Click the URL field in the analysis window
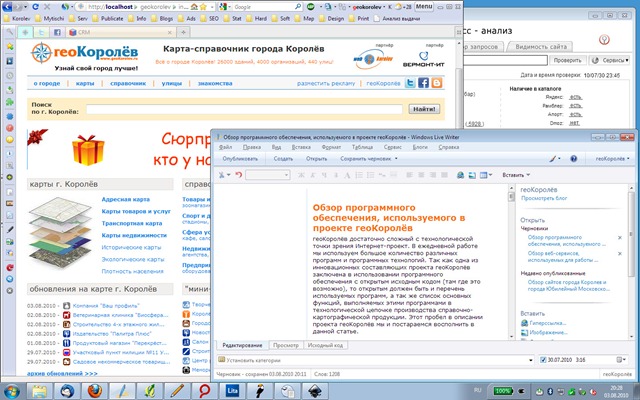The image size is (640, 400). click(x=504, y=60)
